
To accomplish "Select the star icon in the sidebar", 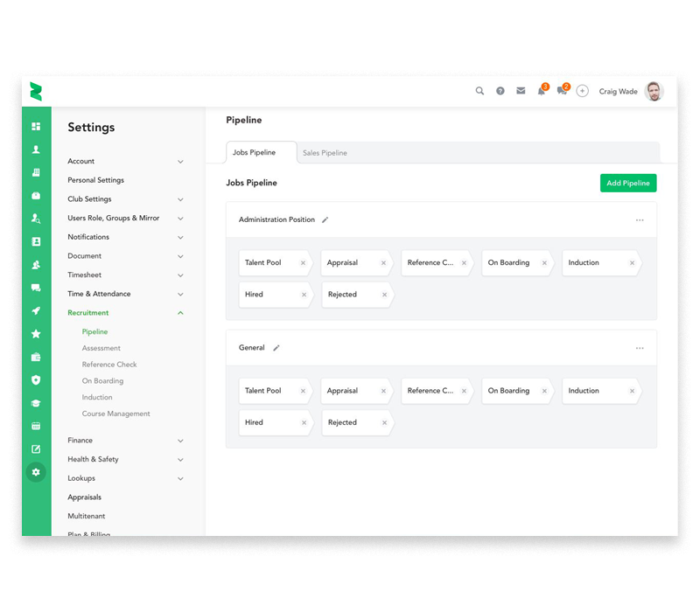I will [36, 333].
